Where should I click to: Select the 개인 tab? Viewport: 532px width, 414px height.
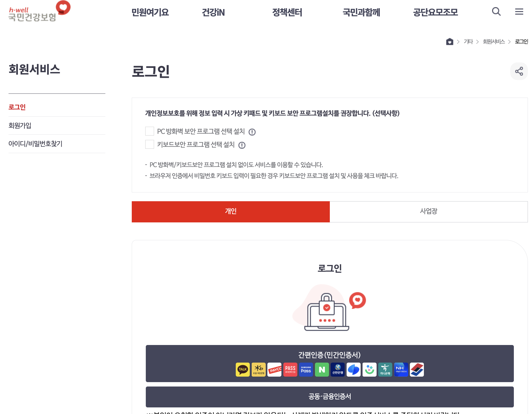[231, 212]
